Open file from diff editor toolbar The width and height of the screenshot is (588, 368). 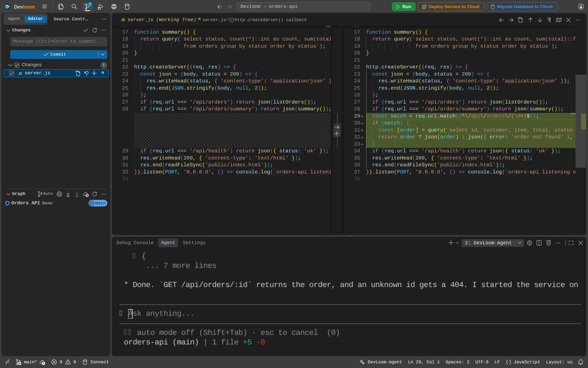tap(520, 20)
